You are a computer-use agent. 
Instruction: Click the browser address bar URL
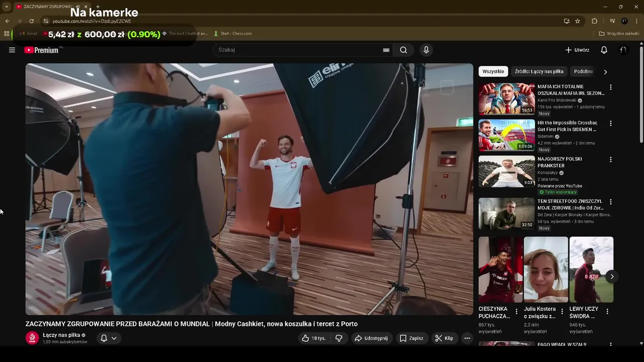point(92,21)
